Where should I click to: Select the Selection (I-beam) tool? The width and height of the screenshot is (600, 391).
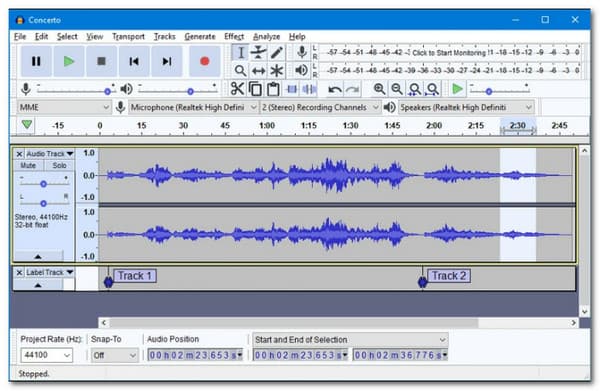point(240,52)
